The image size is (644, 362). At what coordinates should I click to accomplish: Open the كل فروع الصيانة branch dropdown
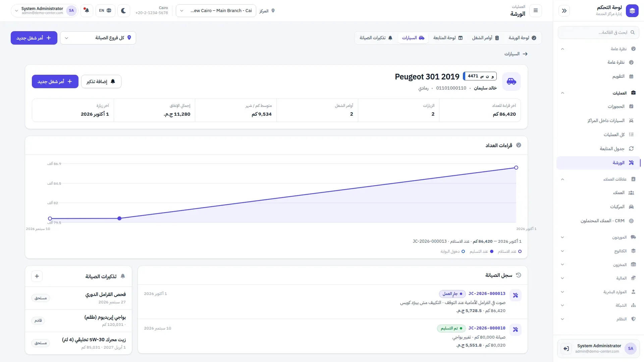(x=98, y=38)
